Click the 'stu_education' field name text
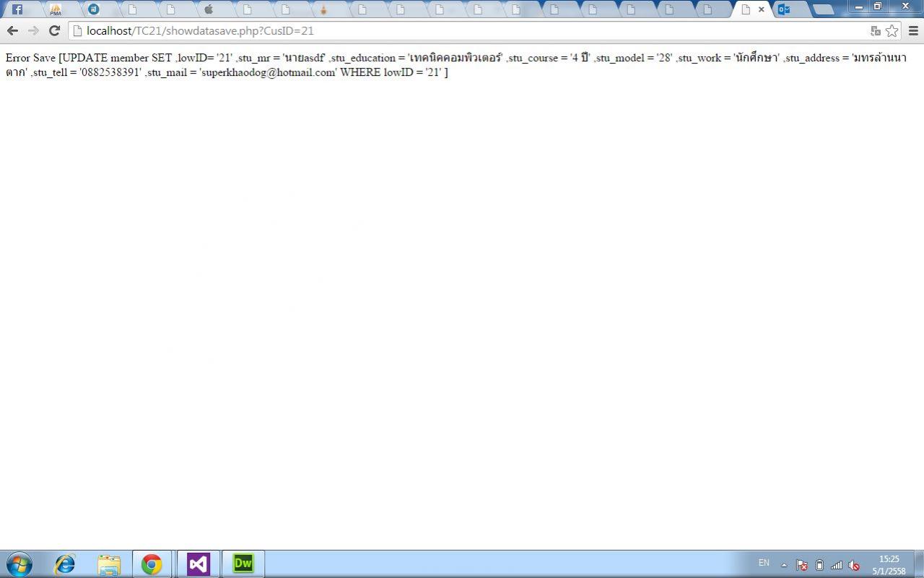 point(363,58)
